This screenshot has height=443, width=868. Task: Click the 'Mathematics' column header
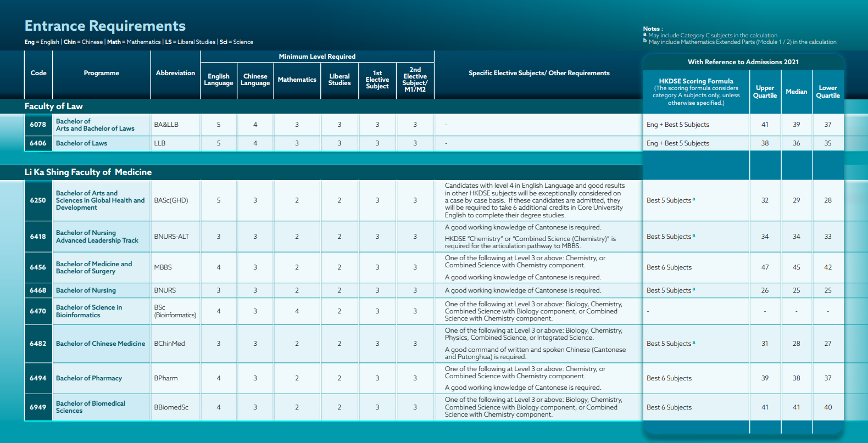click(x=297, y=80)
